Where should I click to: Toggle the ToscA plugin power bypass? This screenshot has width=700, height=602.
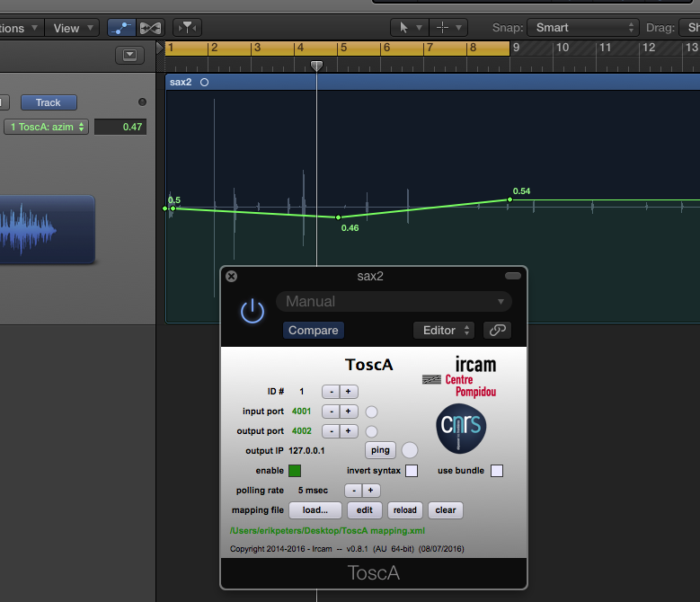pos(253,311)
